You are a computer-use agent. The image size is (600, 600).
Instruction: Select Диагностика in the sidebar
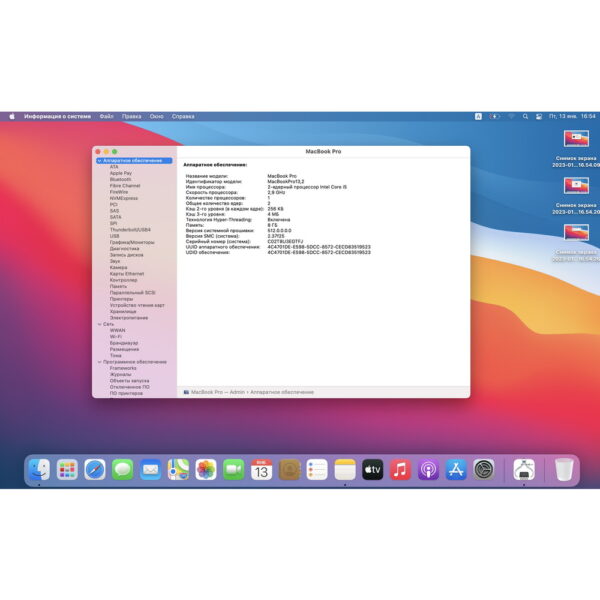[x=124, y=249]
